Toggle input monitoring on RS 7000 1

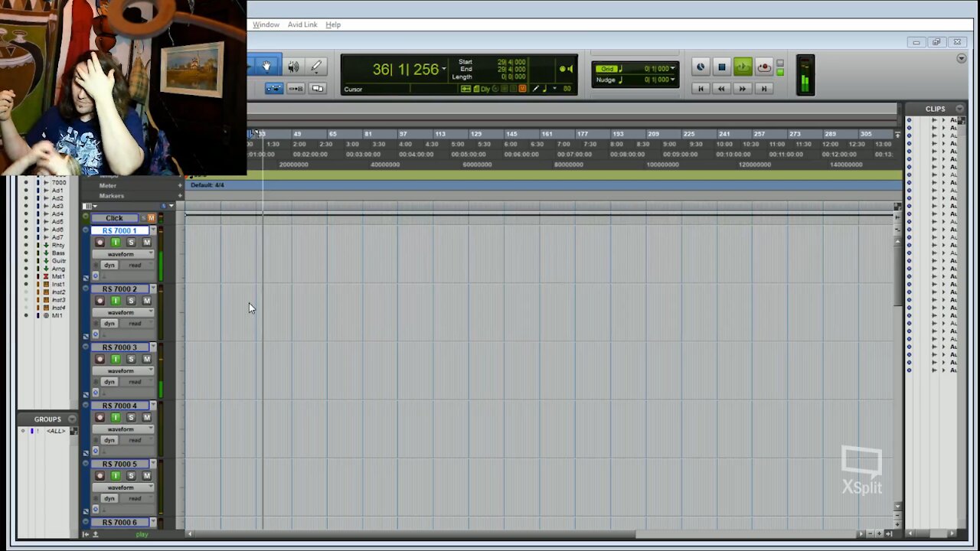(x=116, y=243)
